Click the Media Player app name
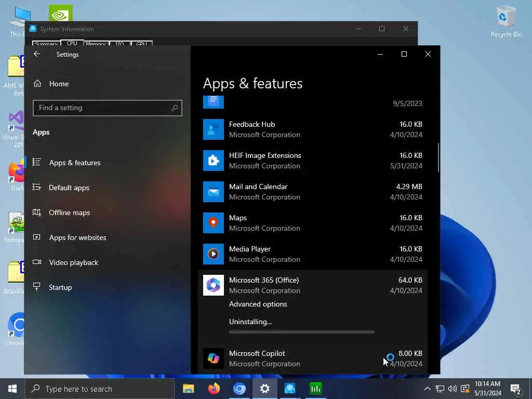The image size is (532, 399). coord(250,249)
